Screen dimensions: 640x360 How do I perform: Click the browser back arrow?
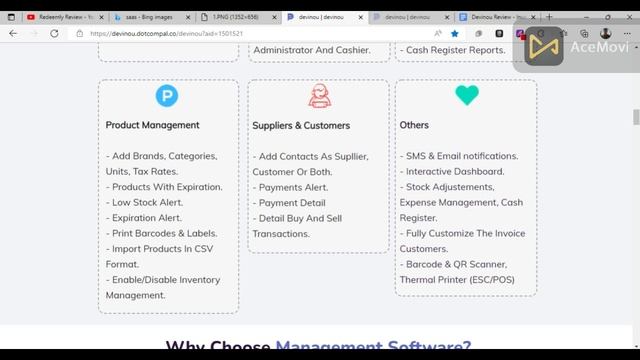13,33
